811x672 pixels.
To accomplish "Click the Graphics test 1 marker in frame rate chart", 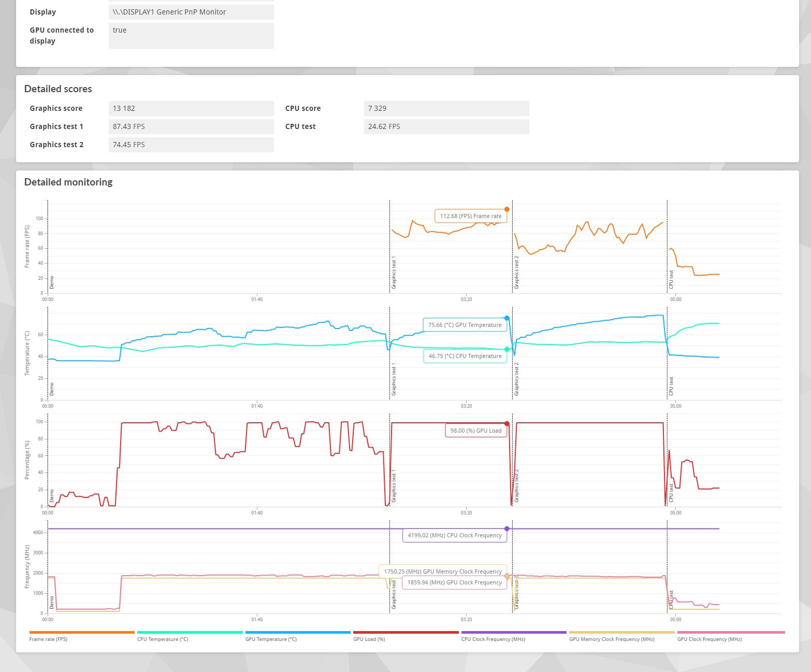I will click(394, 273).
